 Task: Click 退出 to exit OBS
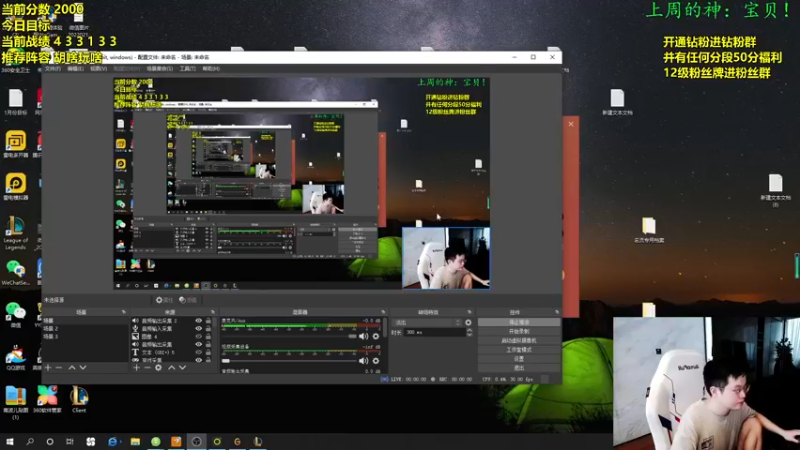tap(519, 368)
